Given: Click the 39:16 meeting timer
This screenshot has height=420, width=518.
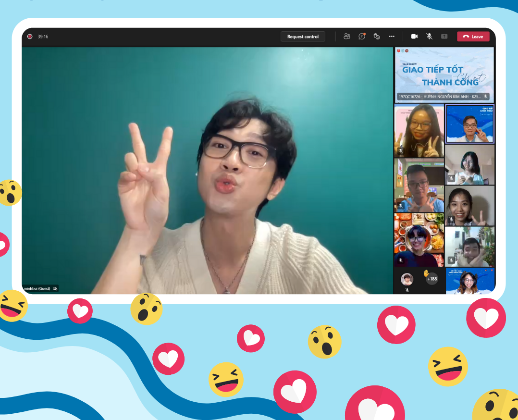Looking at the screenshot, I should (x=43, y=37).
